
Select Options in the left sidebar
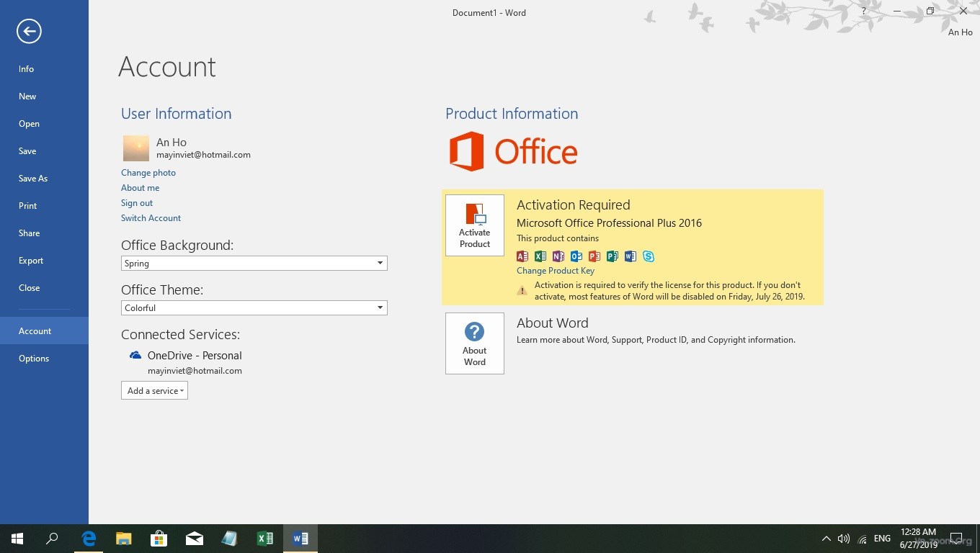pyautogui.click(x=34, y=359)
